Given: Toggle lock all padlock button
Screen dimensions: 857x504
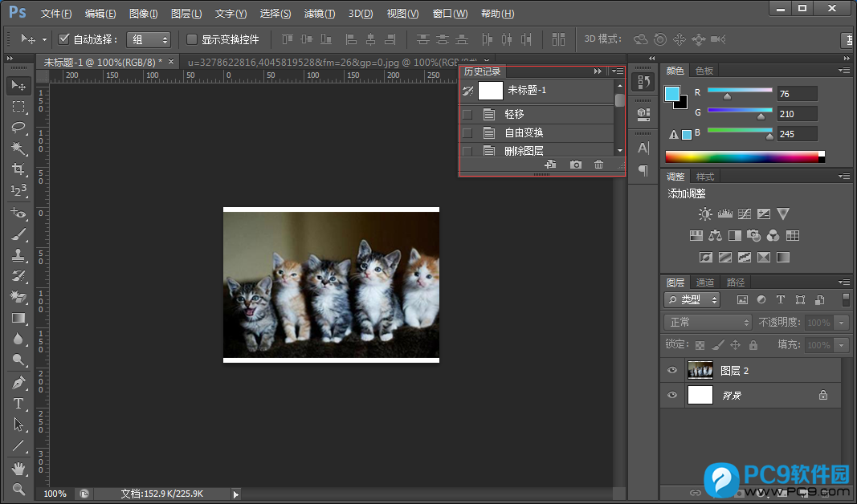Looking at the screenshot, I should (753, 344).
